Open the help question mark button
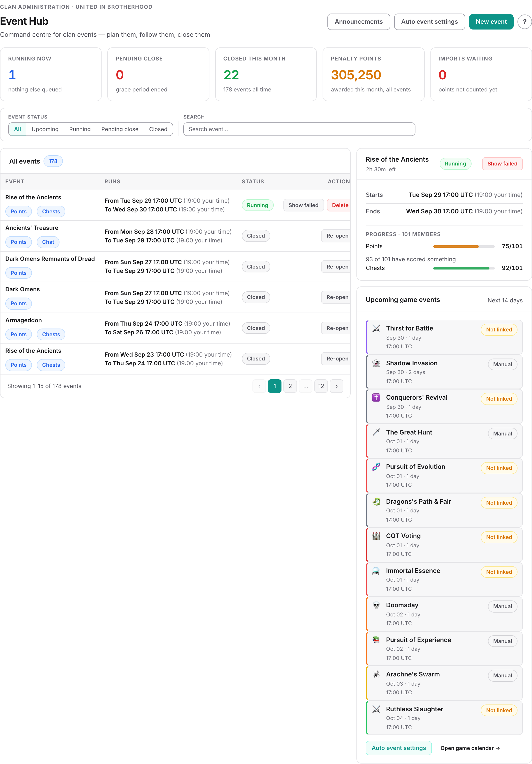Image resolution: width=532 pixels, height=764 pixels. pos(524,22)
